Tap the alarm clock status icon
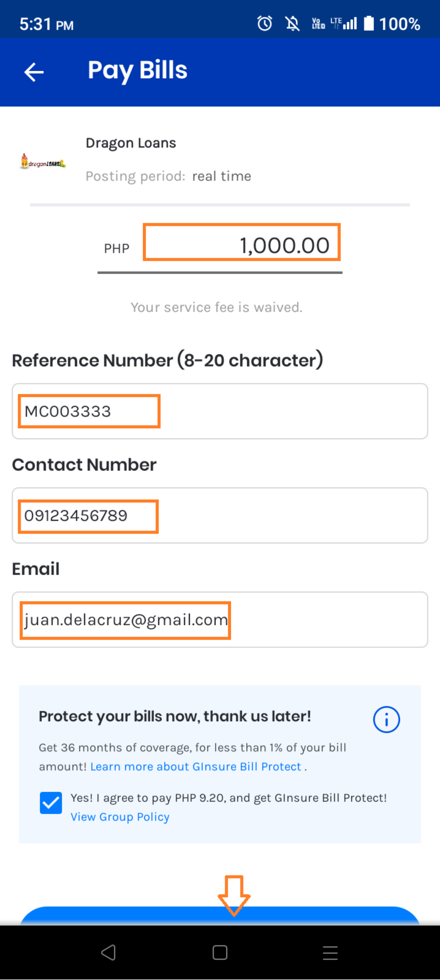Viewport: 440px width, 980px height. coord(265,24)
